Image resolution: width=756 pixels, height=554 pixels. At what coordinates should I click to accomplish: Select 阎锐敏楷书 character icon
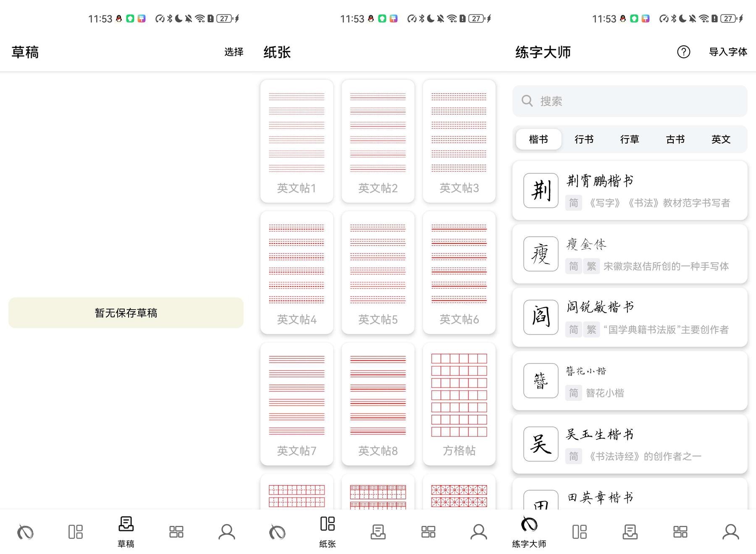pos(541,317)
